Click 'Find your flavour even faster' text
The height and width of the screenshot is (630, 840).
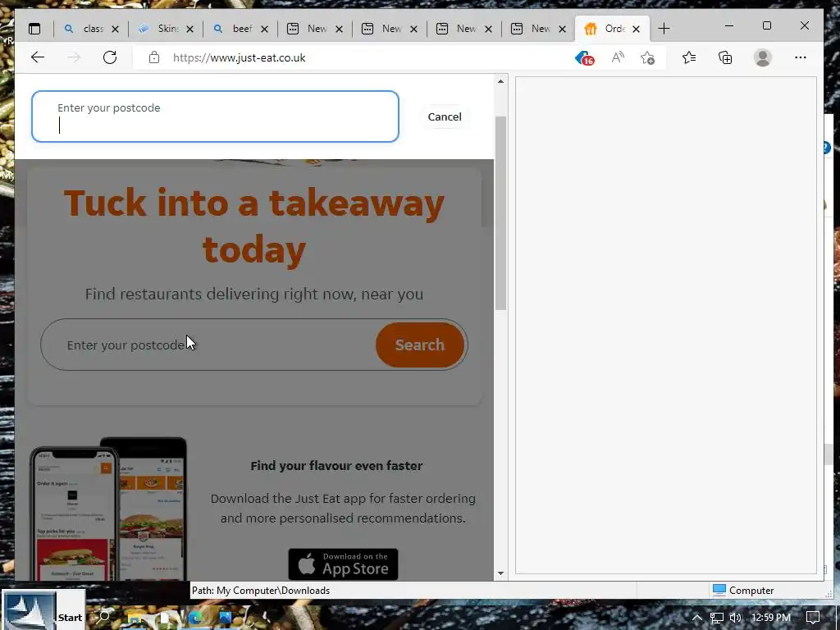[336, 466]
